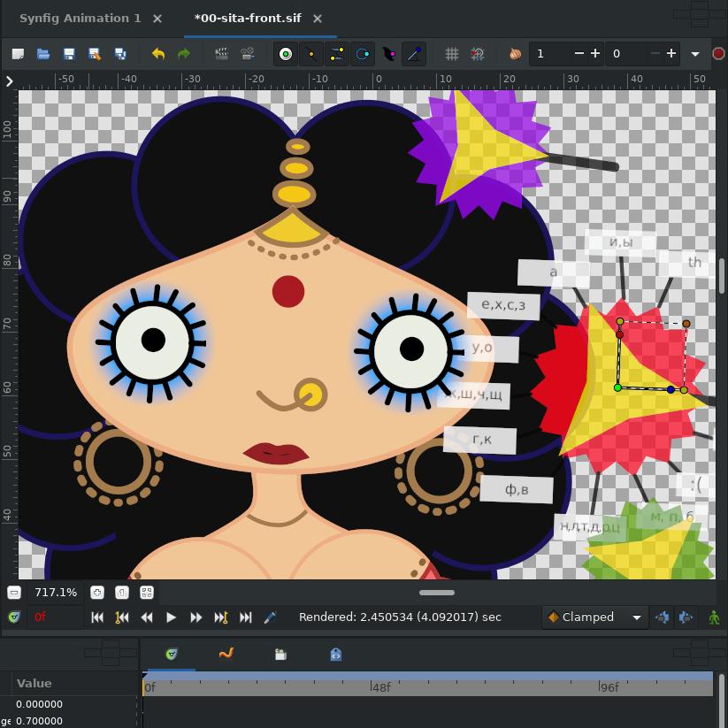Toggle grid display

click(x=452, y=54)
